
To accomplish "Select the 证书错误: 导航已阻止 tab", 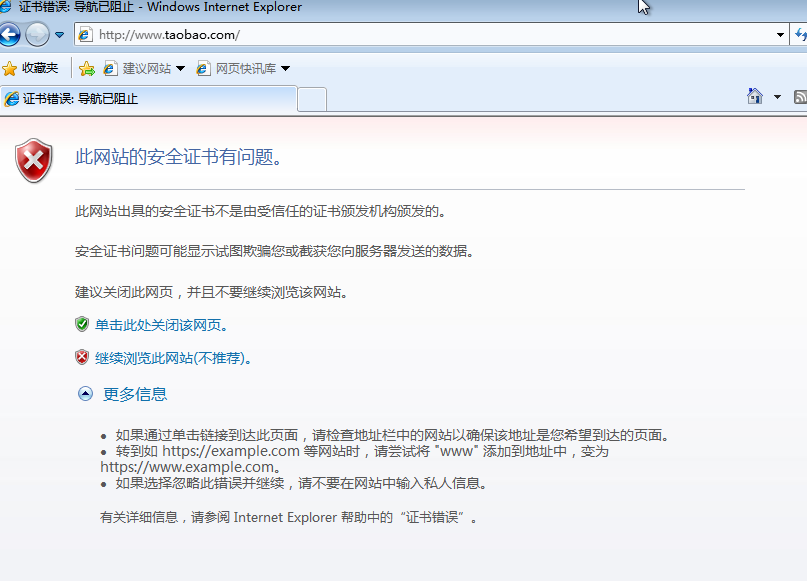I will (x=149, y=98).
